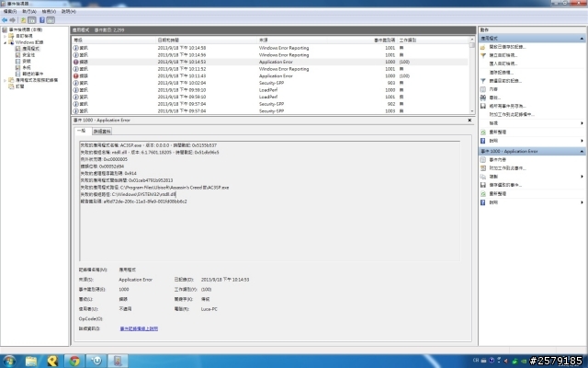Click the log Properties icon in Actions
Screen dimensions: 588x368
point(483,89)
